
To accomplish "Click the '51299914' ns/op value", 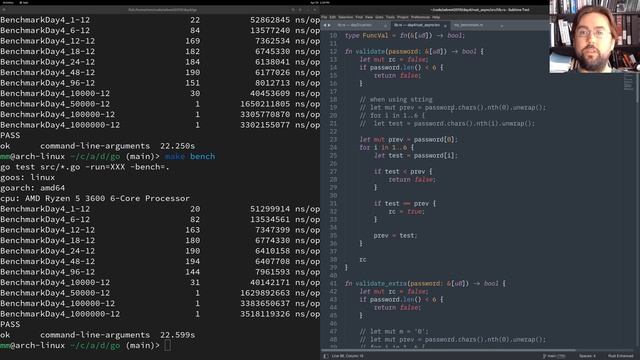I will pos(270,209).
